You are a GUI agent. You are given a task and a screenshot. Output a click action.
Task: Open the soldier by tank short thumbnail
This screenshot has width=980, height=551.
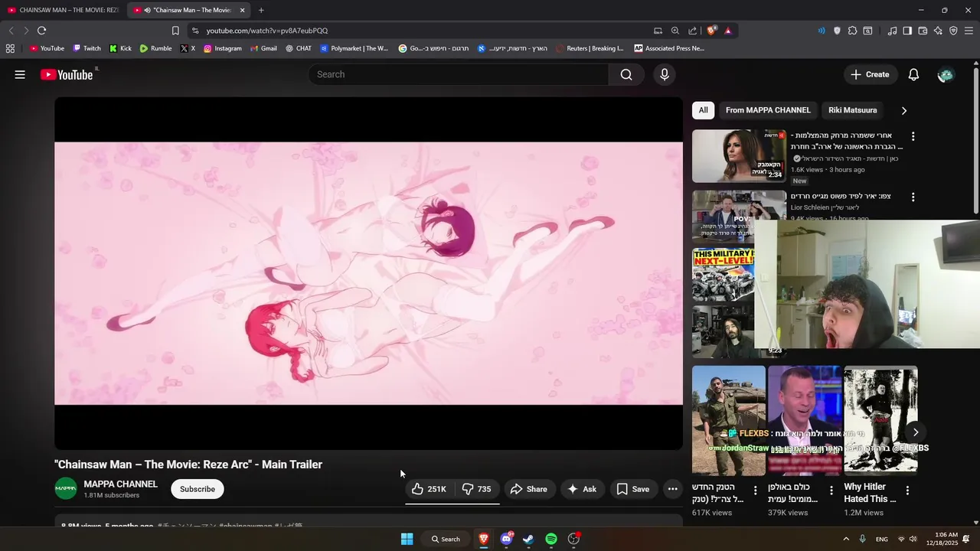point(728,420)
